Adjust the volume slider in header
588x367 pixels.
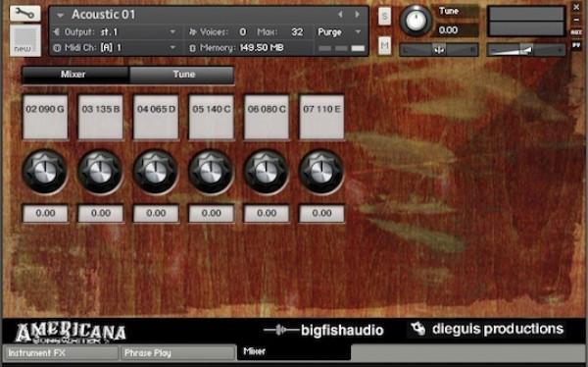525,49
